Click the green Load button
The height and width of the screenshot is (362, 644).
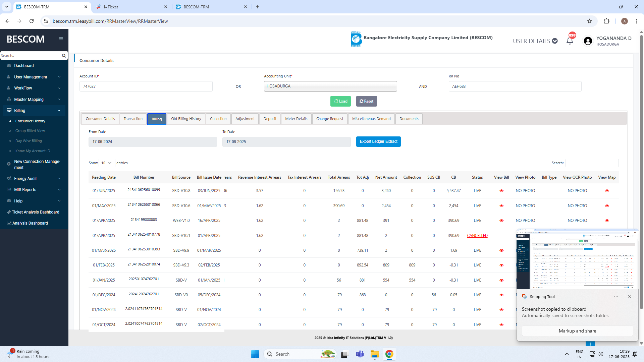[340, 101]
